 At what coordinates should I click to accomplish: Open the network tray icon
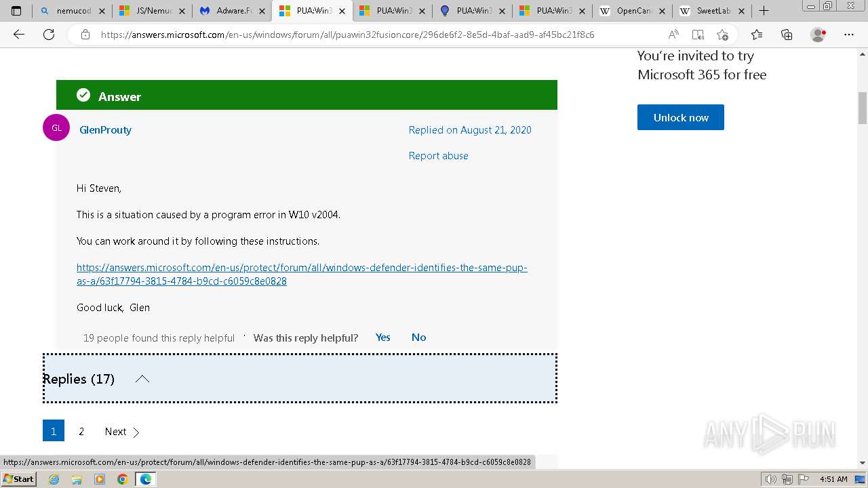(x=787, y=479)
